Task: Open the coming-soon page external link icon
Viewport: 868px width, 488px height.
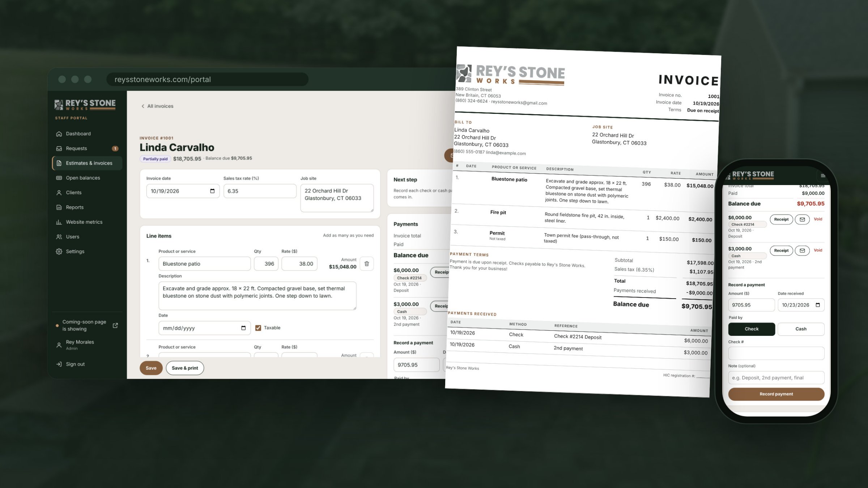Action: pos(115,325)
